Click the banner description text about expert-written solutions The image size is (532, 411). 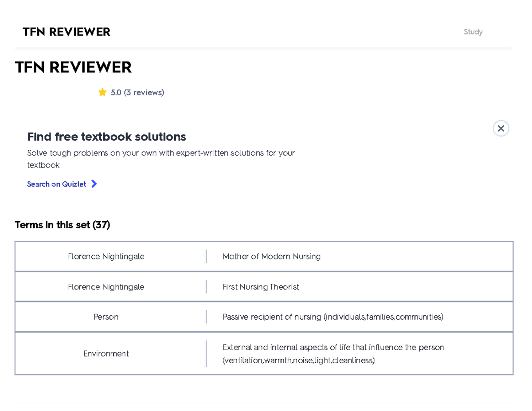click(161, 159)
